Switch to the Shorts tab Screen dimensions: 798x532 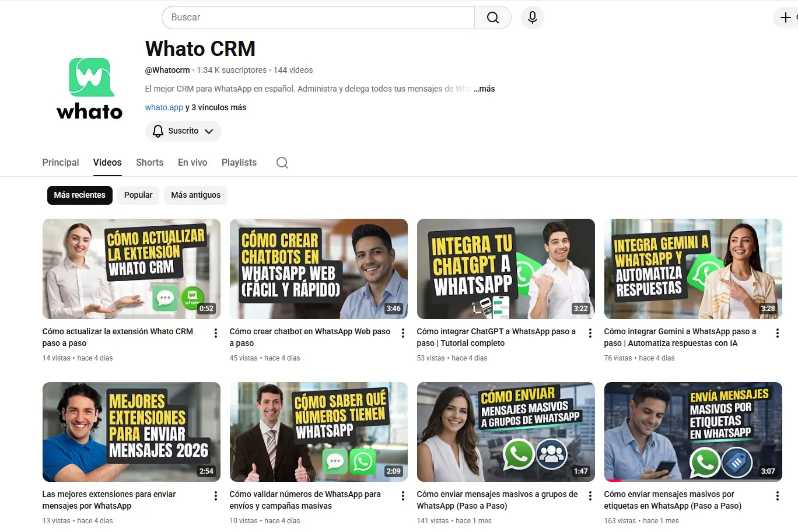150,163
